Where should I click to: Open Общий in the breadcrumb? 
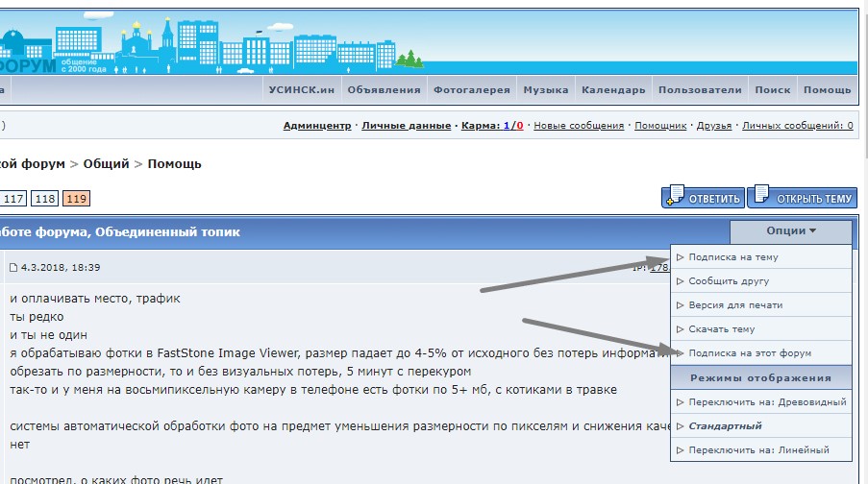pyautogui.click(x=106, y=164)
